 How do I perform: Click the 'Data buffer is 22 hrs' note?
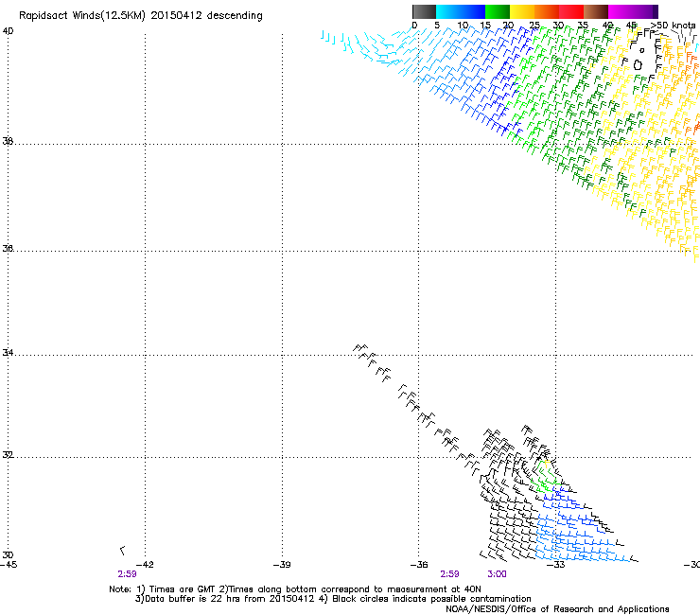[333, 599]
